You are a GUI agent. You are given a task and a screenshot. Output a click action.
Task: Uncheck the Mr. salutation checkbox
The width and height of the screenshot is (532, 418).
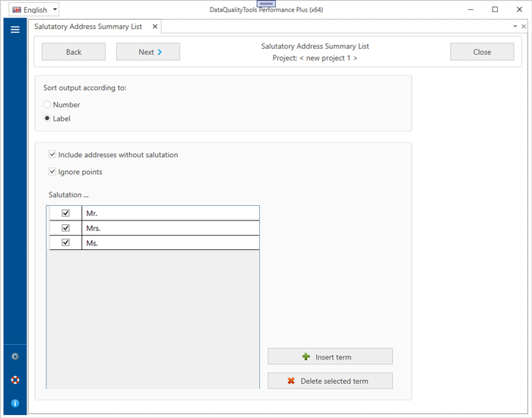click(65, 214)
